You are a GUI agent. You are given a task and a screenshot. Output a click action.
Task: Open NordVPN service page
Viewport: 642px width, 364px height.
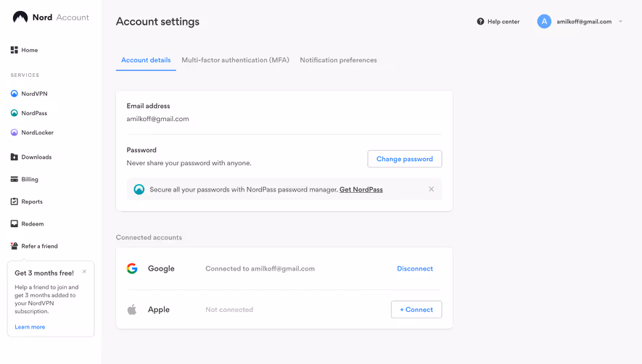[x=34, y=94]
